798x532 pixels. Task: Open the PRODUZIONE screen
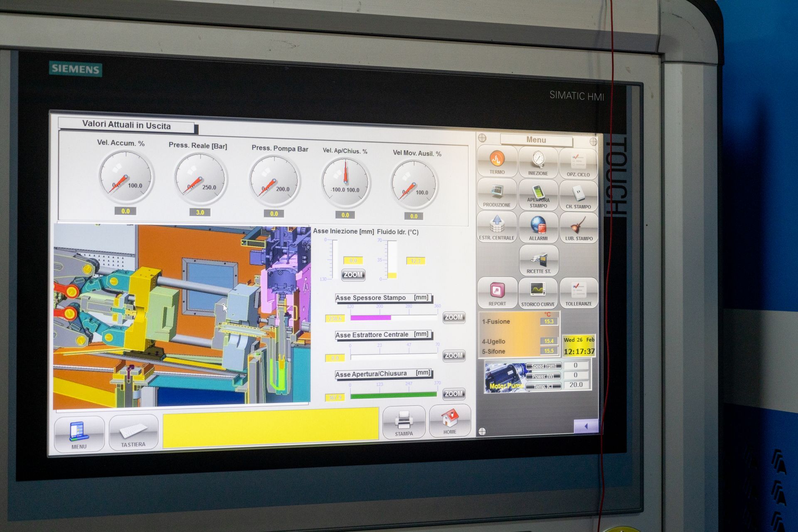497,194
